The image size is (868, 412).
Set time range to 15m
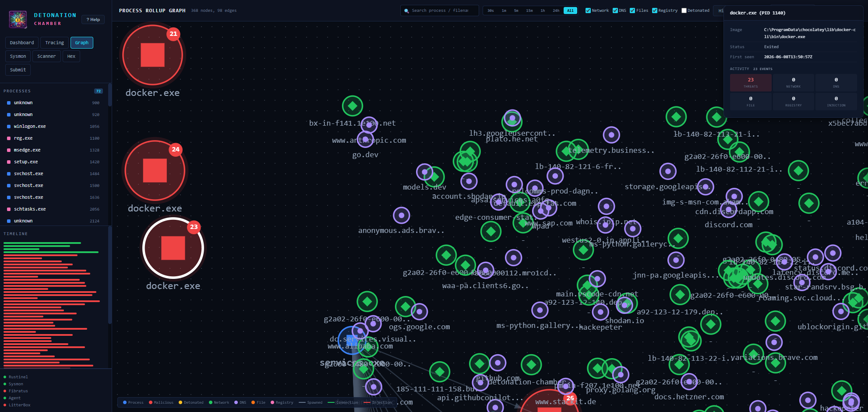pyautogui.click(x=529, y=11)
